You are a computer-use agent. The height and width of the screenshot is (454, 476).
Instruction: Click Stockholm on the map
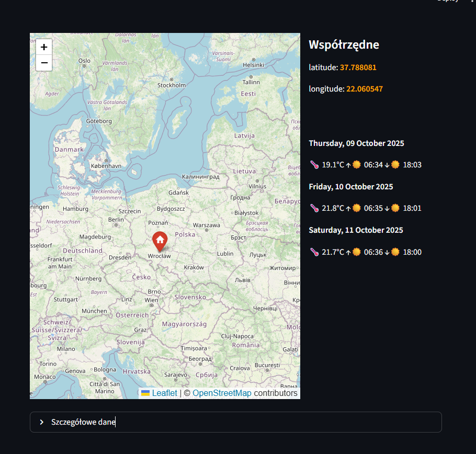(x=172, y=85)
